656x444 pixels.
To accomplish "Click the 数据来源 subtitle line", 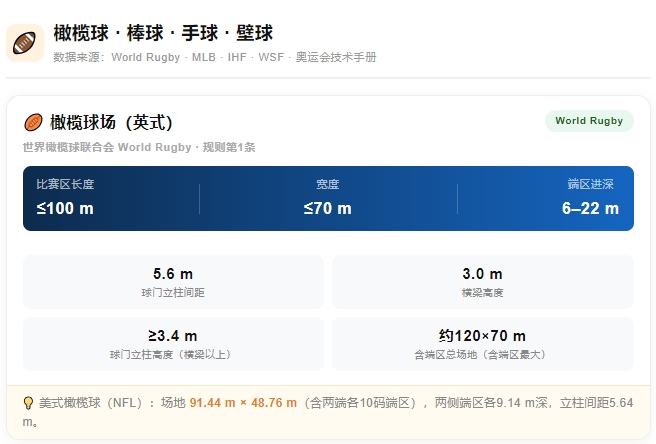I will [x=214, y=57].
